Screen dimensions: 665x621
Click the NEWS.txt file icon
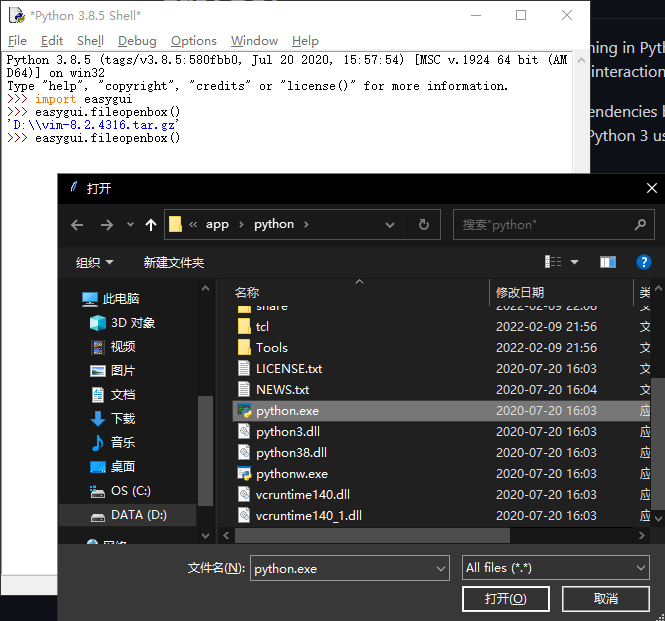pos(244,389)
